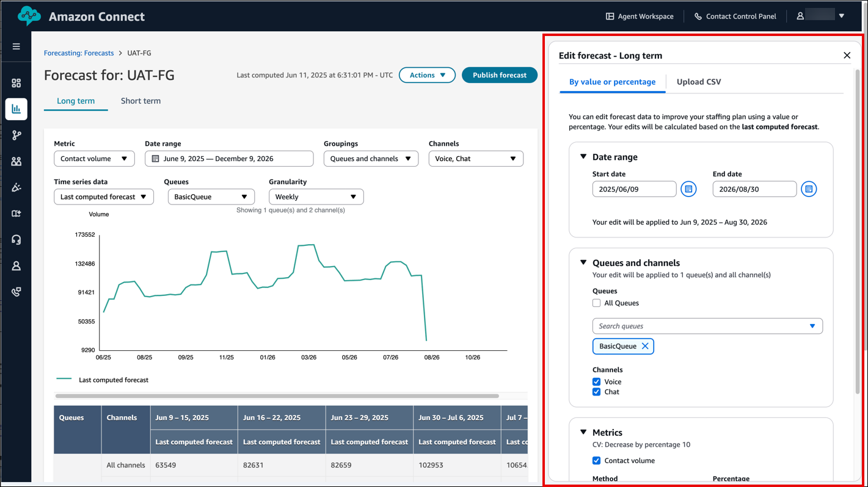Image resolution: width=868 pixels, height=487 pixels.
Task: Enable the All Queues checkbox
Action: (596, 303)
